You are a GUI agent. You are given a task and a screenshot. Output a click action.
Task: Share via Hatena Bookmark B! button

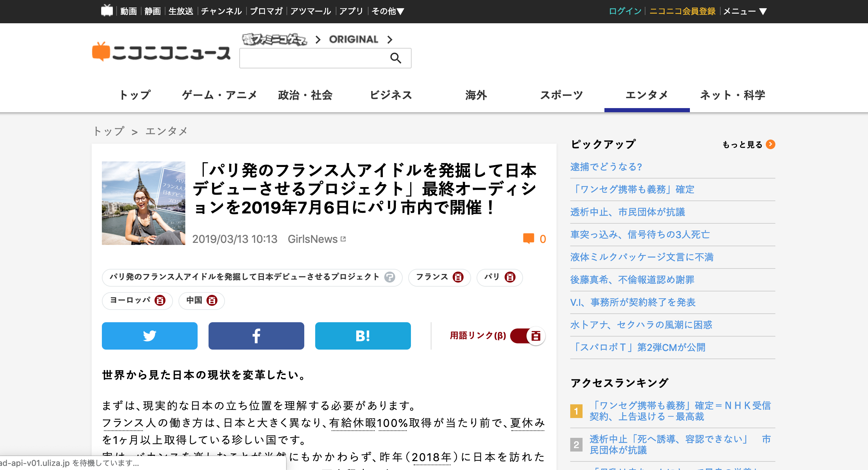click(x=363, y=336)
